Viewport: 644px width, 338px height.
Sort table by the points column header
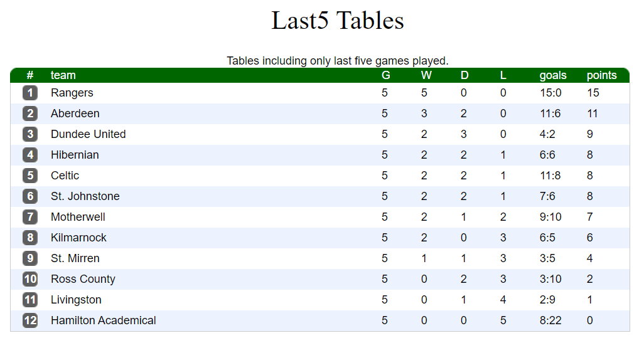[x=601, y=75]
